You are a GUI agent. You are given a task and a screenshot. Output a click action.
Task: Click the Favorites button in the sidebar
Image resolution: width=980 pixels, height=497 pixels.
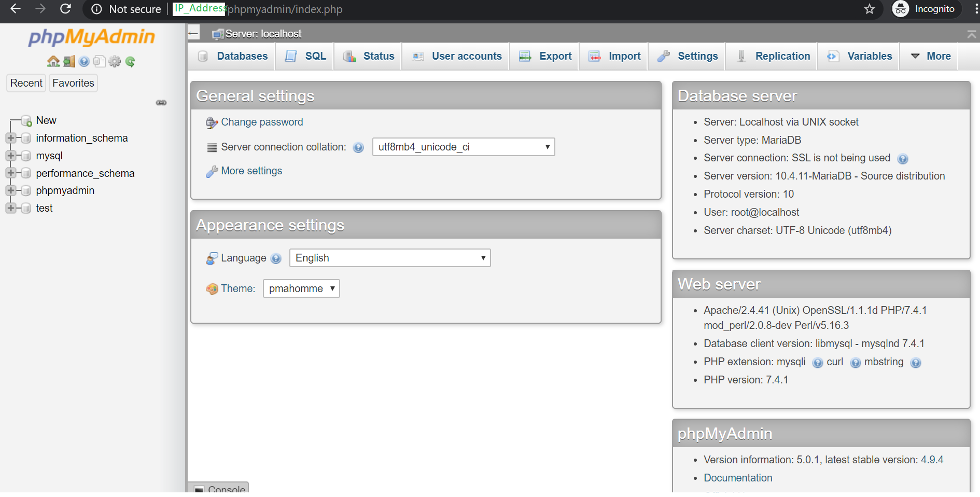pyautogui.click(x=73, y=83)
